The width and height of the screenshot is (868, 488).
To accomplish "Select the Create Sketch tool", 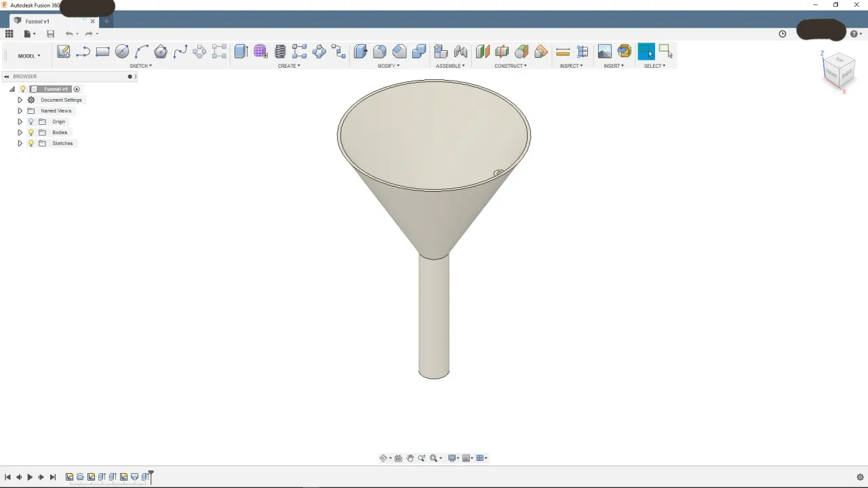I will [64, 52].
